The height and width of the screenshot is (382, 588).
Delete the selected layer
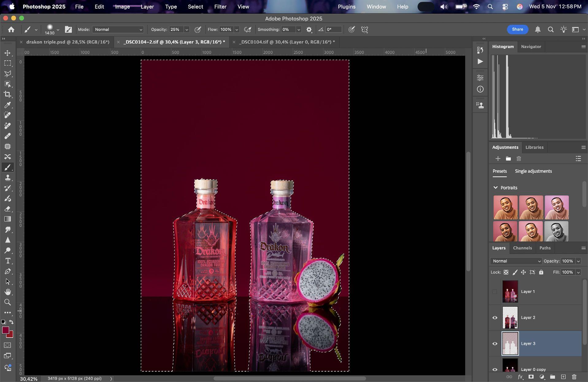pyautogui.click(x=574, y=377)
